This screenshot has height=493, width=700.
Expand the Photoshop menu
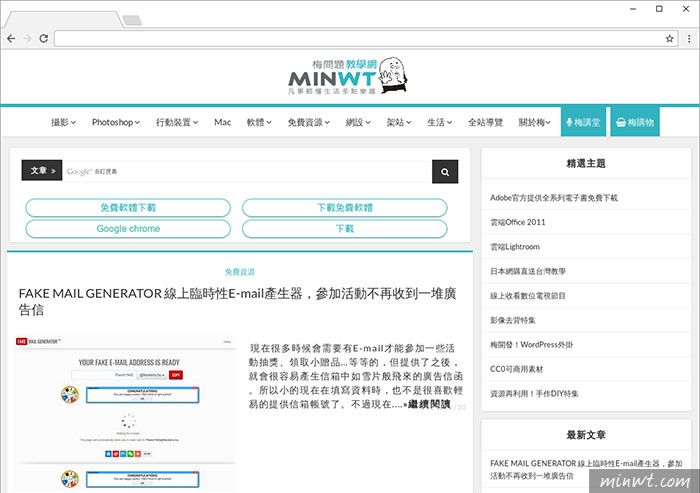click(116, 122)
